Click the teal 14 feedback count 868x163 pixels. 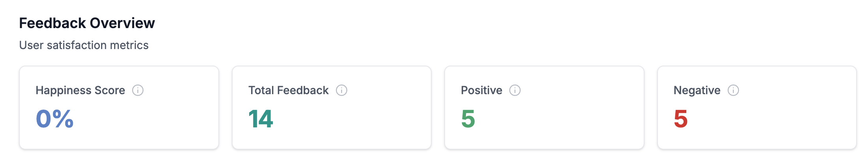[261, 119]
